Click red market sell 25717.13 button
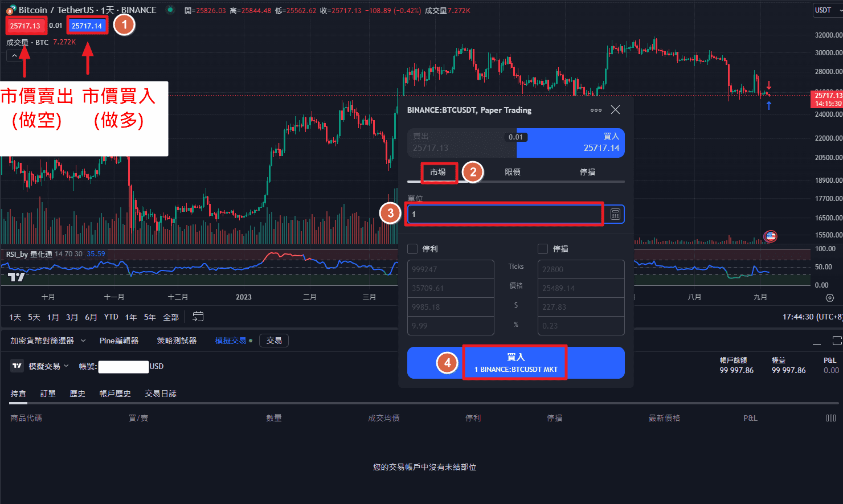 [25, 26]
